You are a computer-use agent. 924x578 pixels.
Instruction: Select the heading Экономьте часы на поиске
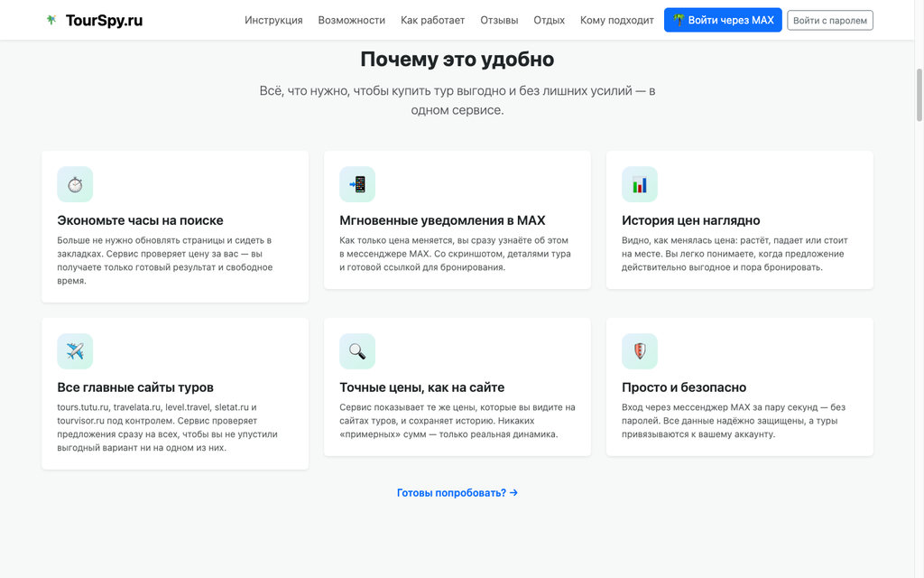(x=140, y=220)
